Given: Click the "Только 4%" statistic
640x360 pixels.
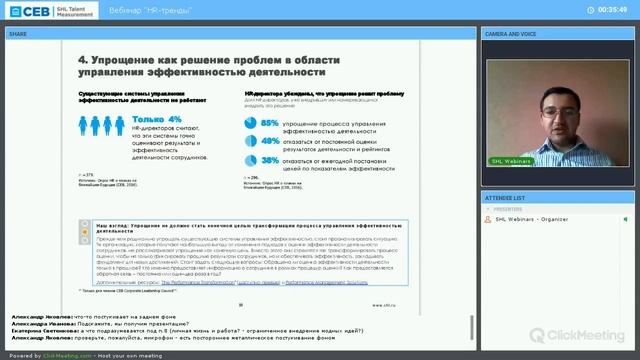Looking at the screenshot, I should (x=157, y=119).
